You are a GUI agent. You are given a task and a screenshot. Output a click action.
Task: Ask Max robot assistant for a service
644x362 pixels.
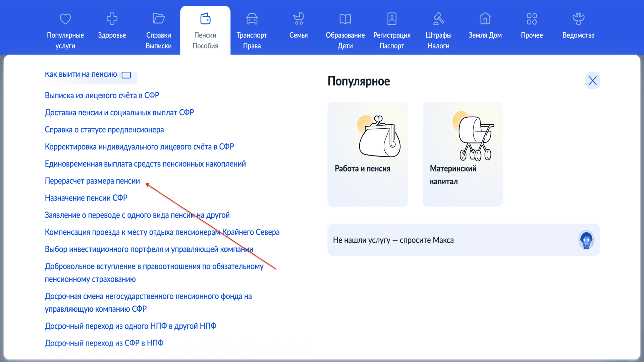click(586, 240)
